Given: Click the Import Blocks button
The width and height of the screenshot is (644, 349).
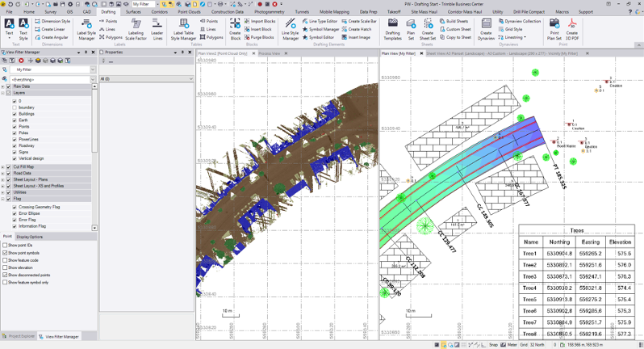Looking at the screenshot, I should click(261, 22).
